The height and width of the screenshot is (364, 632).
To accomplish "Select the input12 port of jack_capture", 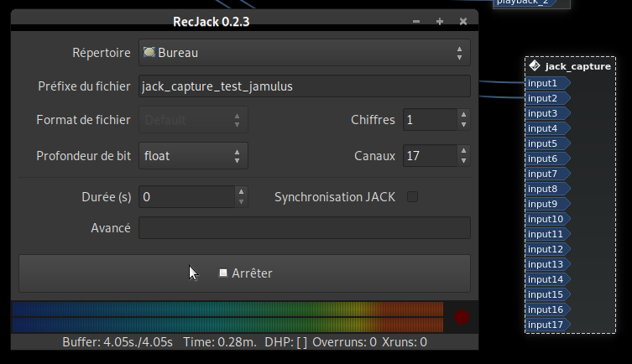I will pyautogui.click(x=548, y=249).
